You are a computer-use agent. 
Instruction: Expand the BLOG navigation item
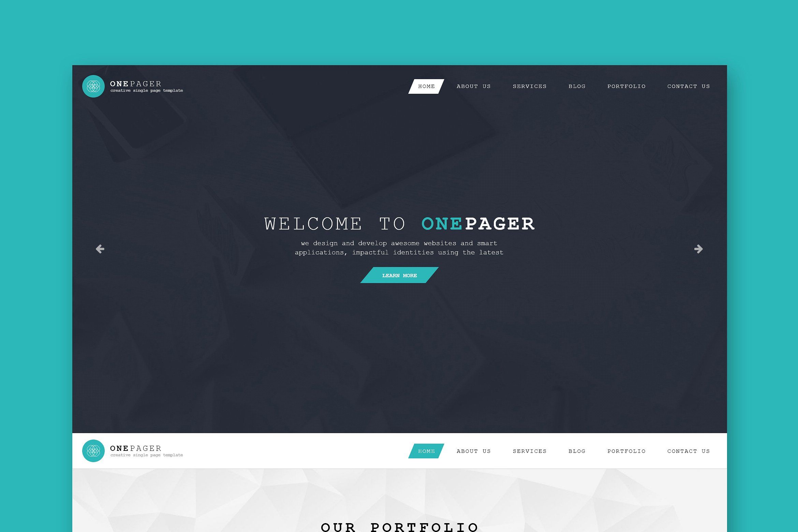577,86
